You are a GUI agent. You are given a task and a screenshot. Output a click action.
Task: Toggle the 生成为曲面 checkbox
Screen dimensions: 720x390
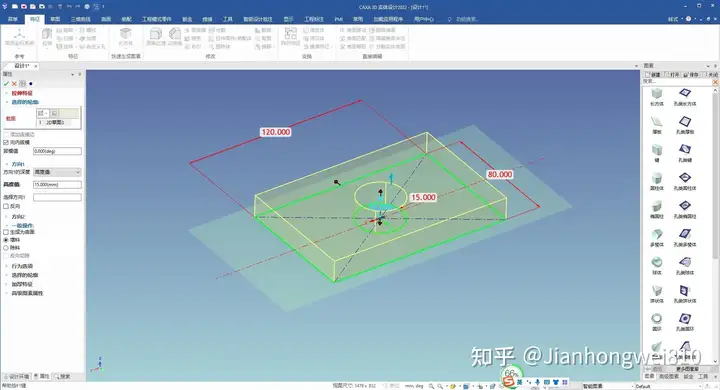pyautogui.click(x=6, y=232)
